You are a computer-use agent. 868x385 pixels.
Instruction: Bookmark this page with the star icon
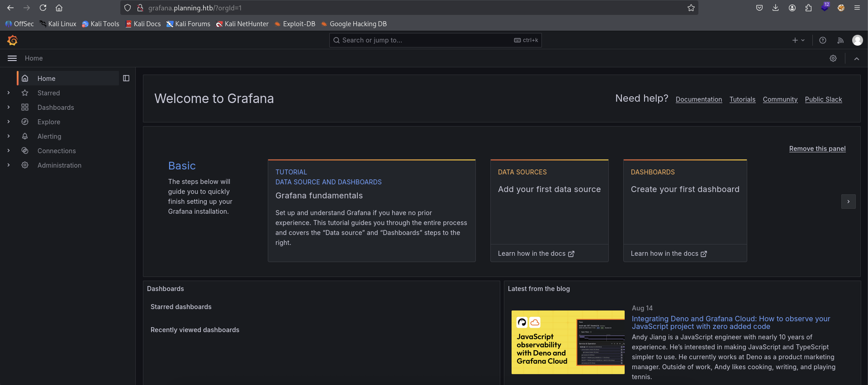pos(691,8)
